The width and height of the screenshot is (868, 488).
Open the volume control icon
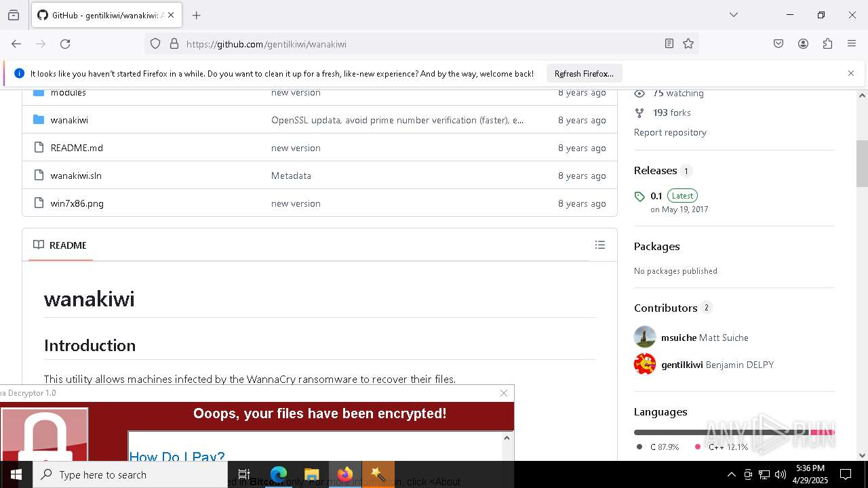click(x=781, y=474)
